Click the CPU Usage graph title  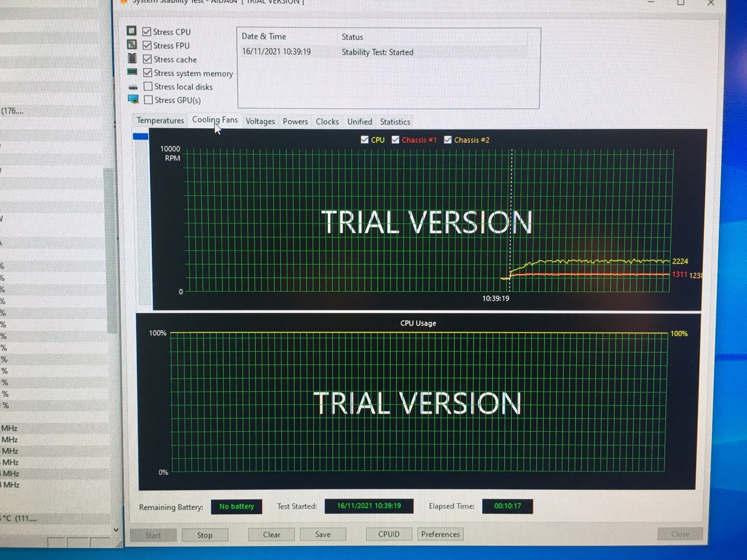pos(418,323)
